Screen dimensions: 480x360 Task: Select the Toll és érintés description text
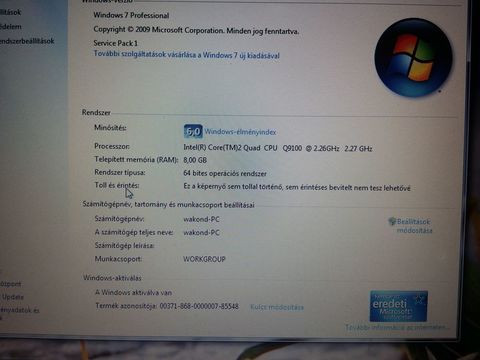297,187
